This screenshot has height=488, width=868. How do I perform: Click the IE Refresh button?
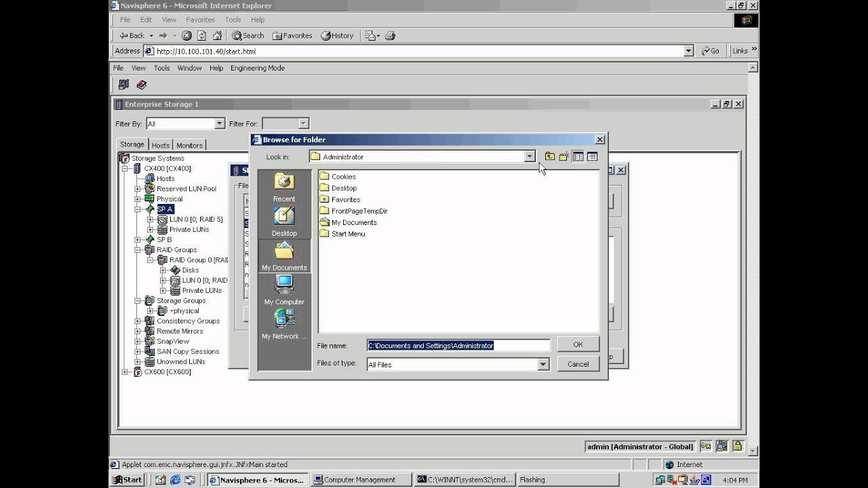point(201,35)
